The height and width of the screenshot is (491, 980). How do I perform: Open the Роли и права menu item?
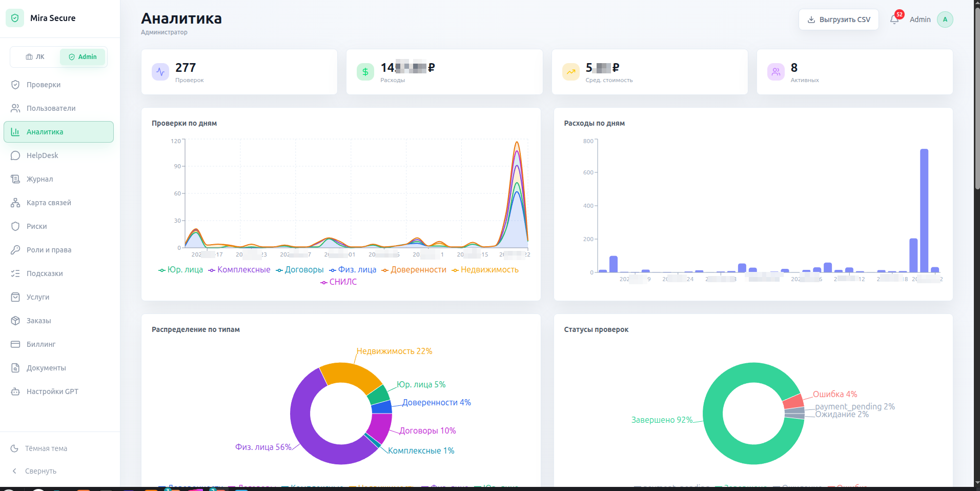pyautogui.click(x=58, y=250)
